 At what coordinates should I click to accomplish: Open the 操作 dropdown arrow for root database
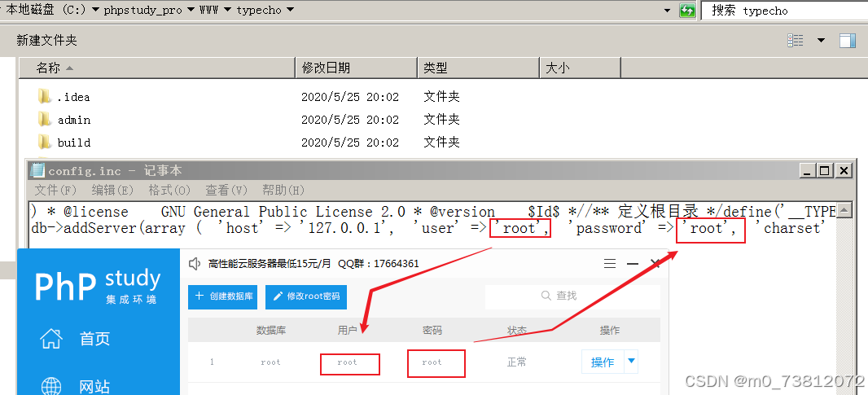coord(631,362)
